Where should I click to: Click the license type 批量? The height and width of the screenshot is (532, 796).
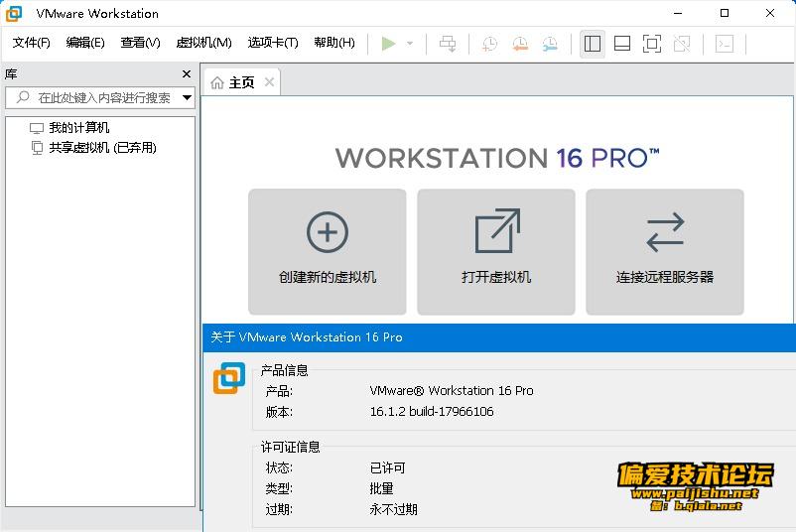point(381,488)
